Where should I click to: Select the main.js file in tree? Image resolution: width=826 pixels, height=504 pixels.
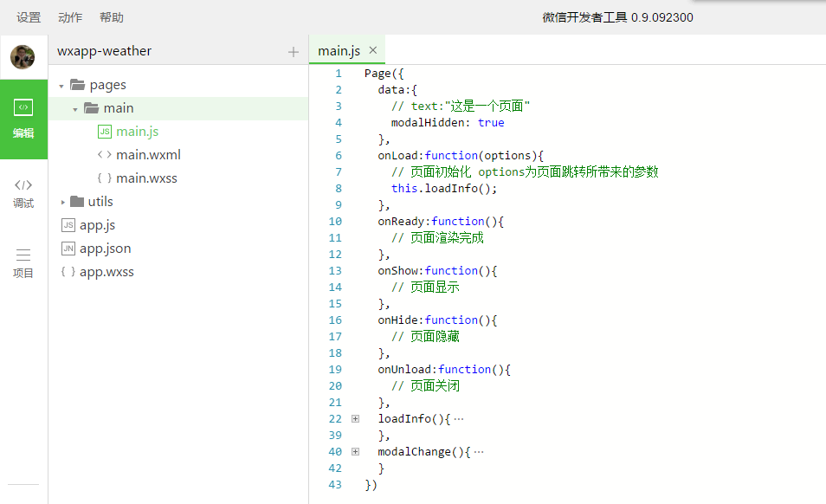tap(137, 132)
